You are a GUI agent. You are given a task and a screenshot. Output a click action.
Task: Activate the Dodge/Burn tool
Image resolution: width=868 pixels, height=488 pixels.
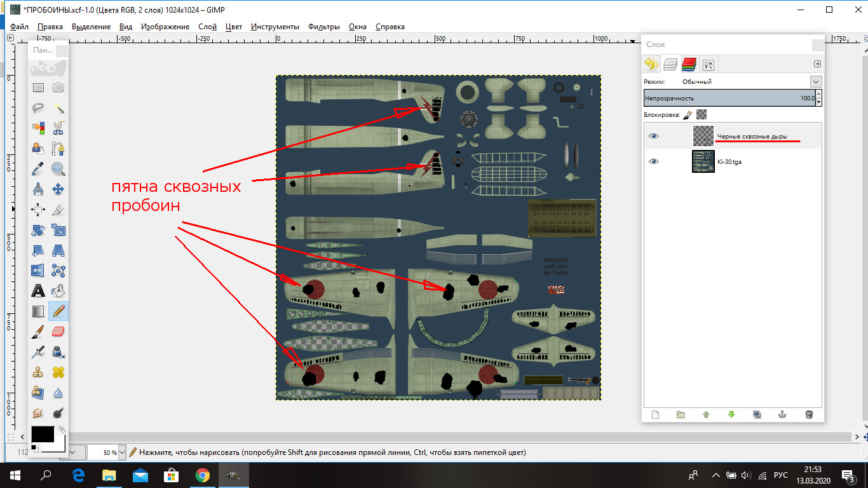tap(58, 413)
